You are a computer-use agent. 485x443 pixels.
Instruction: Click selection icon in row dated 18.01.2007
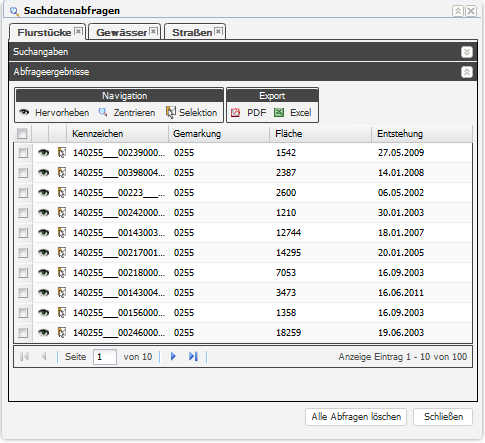62,233
